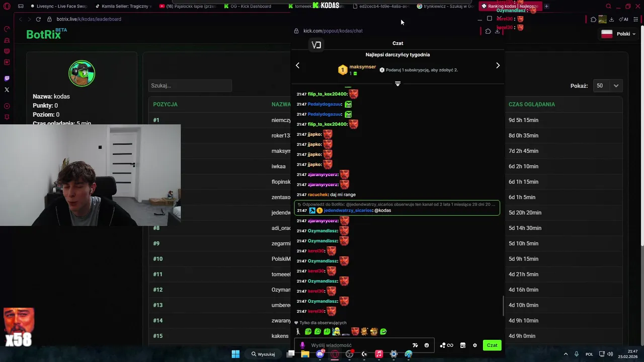This screenshot has width=644, height=362.
Task: Click the kodas avatar on profile card
Action: 82,73
